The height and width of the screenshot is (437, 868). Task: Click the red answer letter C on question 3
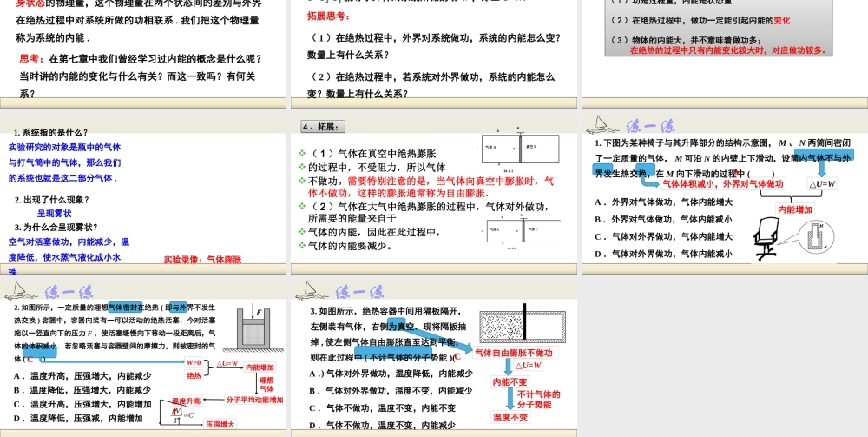[457, 357]
